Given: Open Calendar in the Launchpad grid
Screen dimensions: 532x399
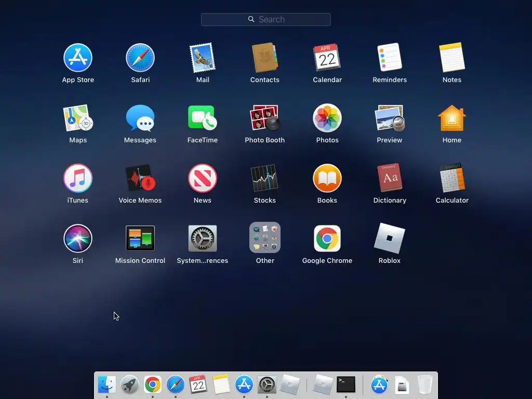Looking at the screenshot, I should (x=327, y=58).
